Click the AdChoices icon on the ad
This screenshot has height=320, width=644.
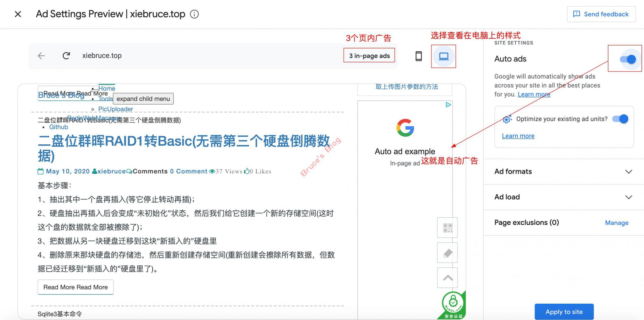point(448,105)
